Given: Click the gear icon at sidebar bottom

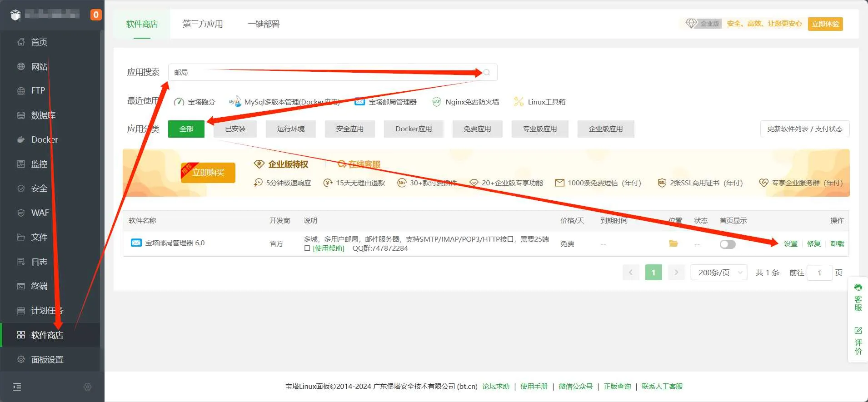Looking at the screenshot, I should point(88,387).
